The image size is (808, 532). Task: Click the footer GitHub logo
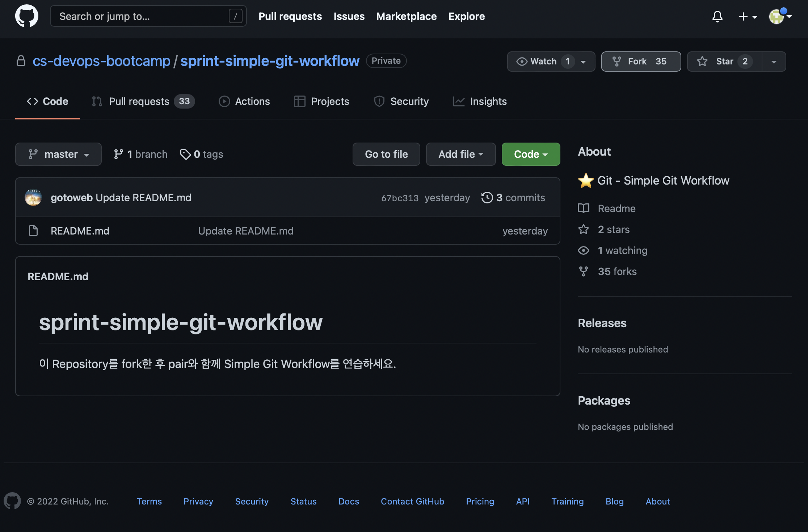coord(12,501)
